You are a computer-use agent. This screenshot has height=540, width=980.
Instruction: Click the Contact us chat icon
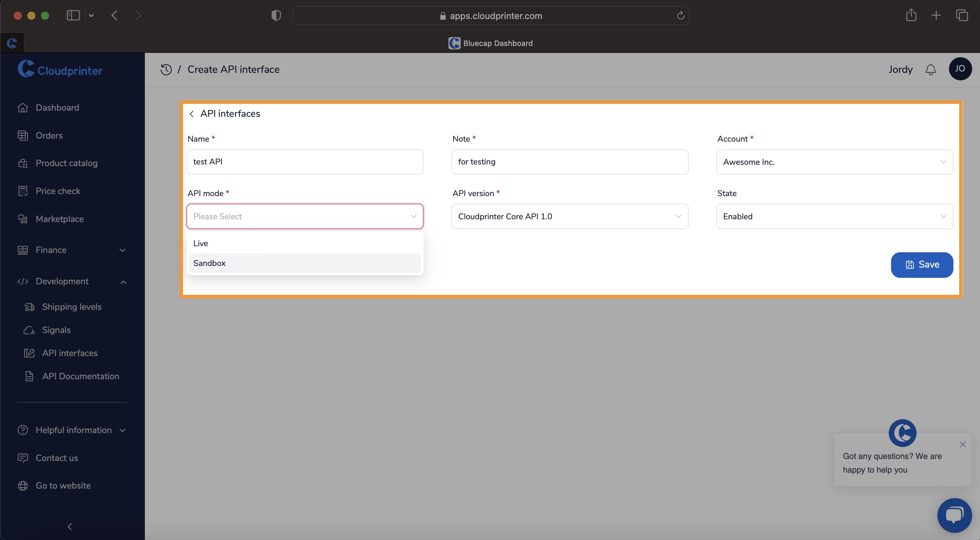coord(23,458)
